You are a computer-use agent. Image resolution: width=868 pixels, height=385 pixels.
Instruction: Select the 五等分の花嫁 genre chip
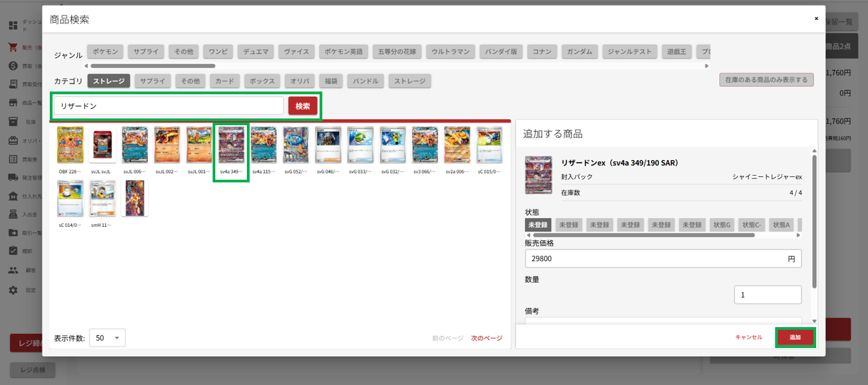(x=397, y=51)
